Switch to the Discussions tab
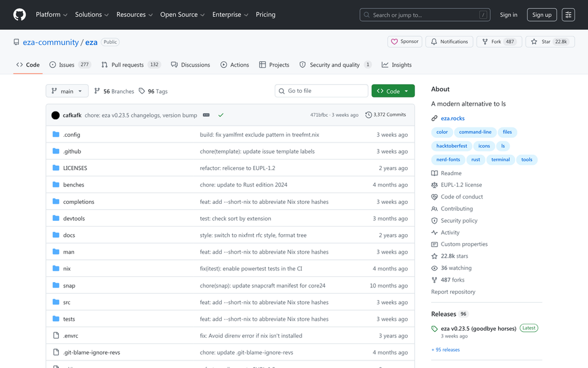Viewport: 588px width, 368px height. [190, 65]
